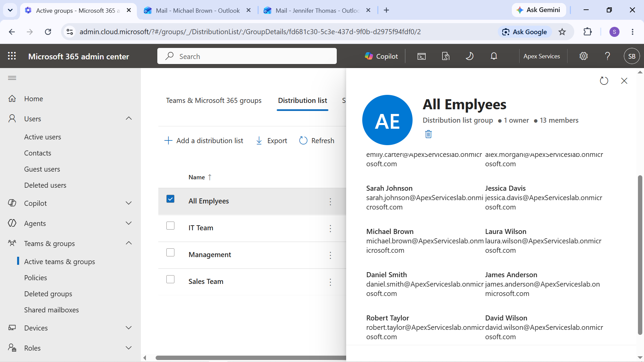The image size is (644, 362).
Task: Open settings gear icon in header
Action: [584, 56]
